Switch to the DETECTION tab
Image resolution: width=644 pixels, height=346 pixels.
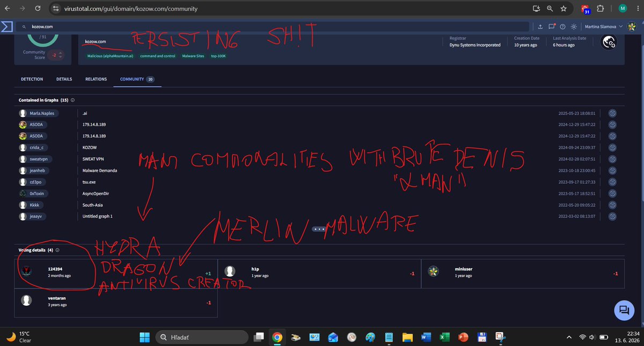(32, 79)
